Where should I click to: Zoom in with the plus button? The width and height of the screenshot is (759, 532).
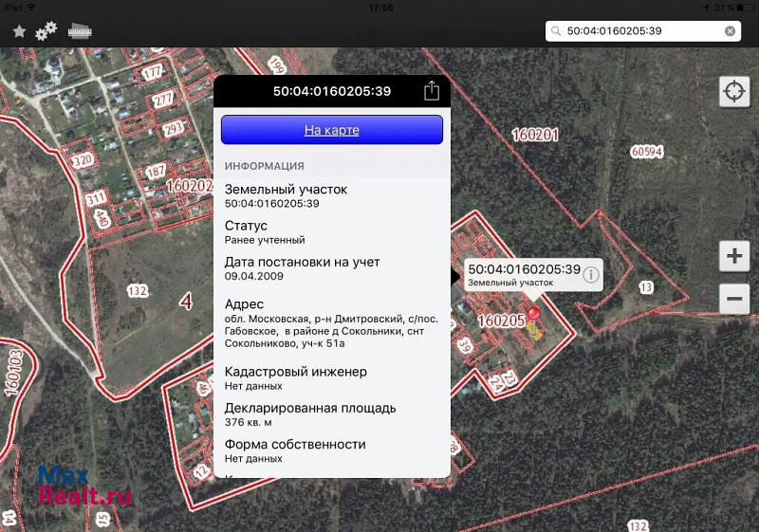pos(734,256)
